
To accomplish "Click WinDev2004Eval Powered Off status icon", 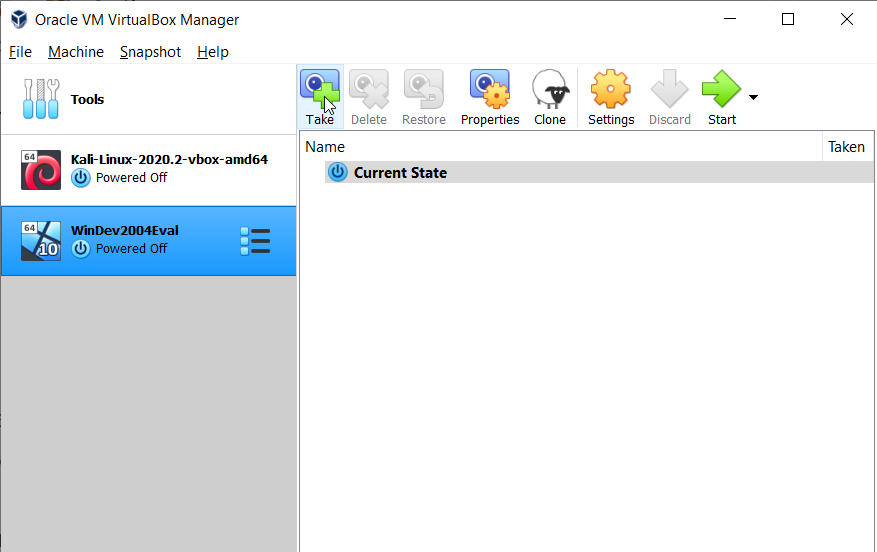I will click(81, 249).
